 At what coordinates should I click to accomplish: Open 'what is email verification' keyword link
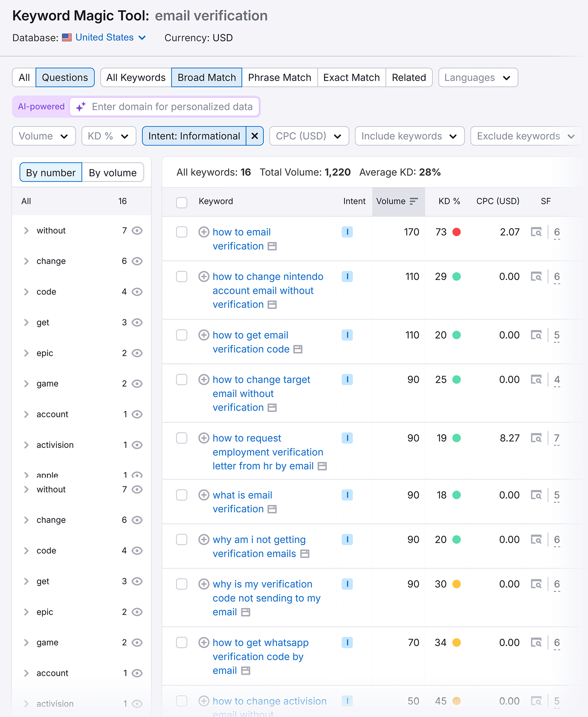point(242,502)
